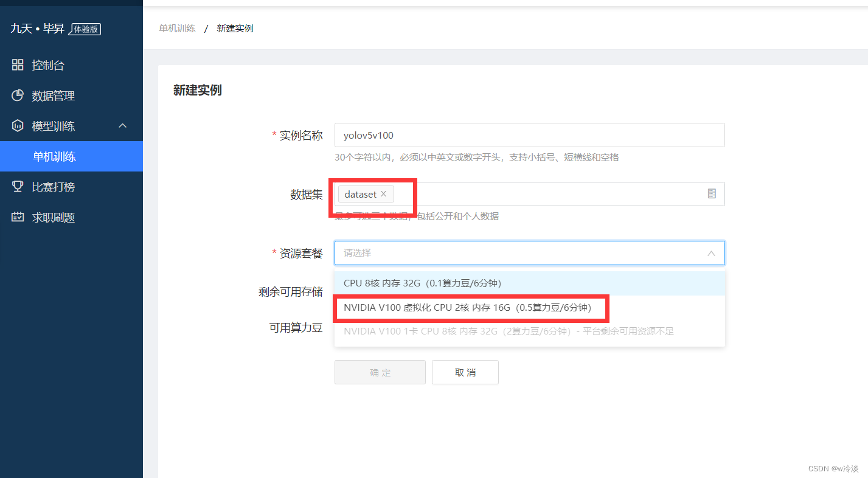Click the 控制台 grid icon in sidebar
This screenshot has height=478, width=868.
point(18,65)
